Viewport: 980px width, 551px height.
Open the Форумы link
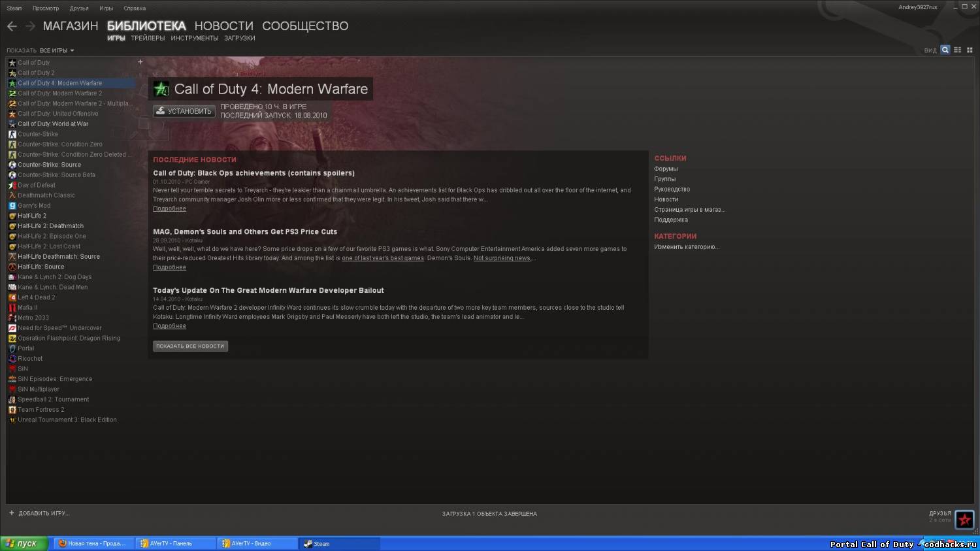pyautogui.click(x=666, y=169)
